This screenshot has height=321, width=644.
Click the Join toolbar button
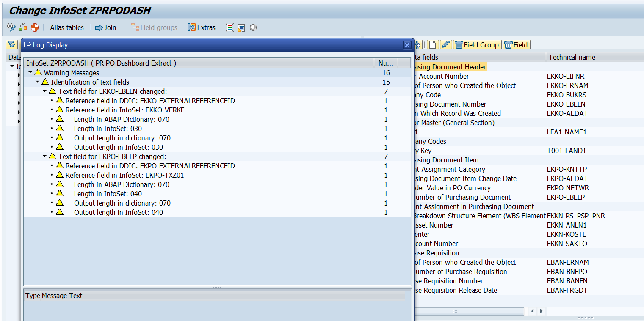(105, 27)
